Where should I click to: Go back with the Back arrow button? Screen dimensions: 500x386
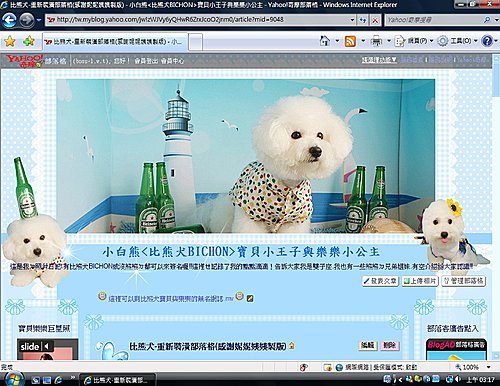pos(9,20)
